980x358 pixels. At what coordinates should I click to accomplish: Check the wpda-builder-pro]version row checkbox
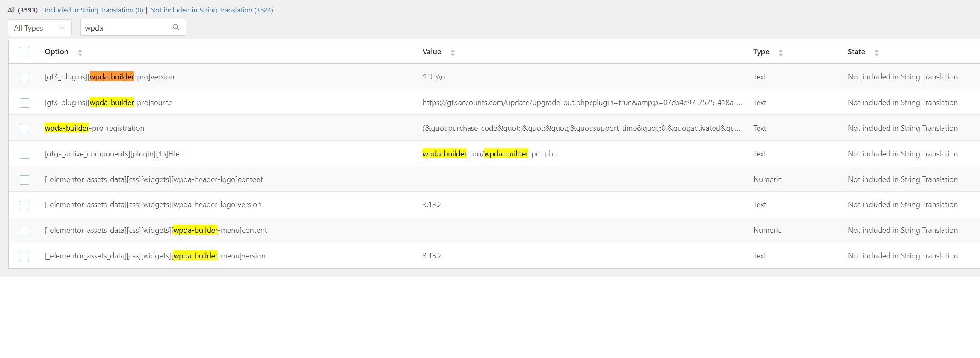[x=24, y=77]
